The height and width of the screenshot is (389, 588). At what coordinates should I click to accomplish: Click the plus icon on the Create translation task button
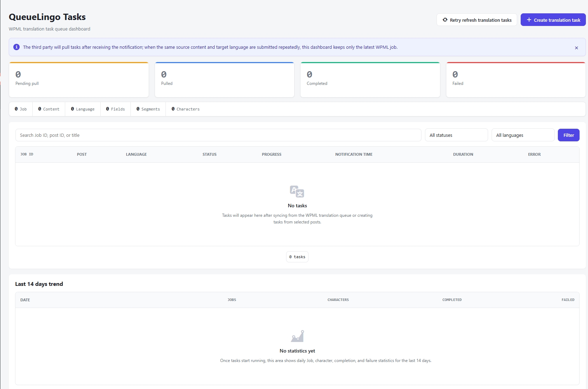click(529, 20)
